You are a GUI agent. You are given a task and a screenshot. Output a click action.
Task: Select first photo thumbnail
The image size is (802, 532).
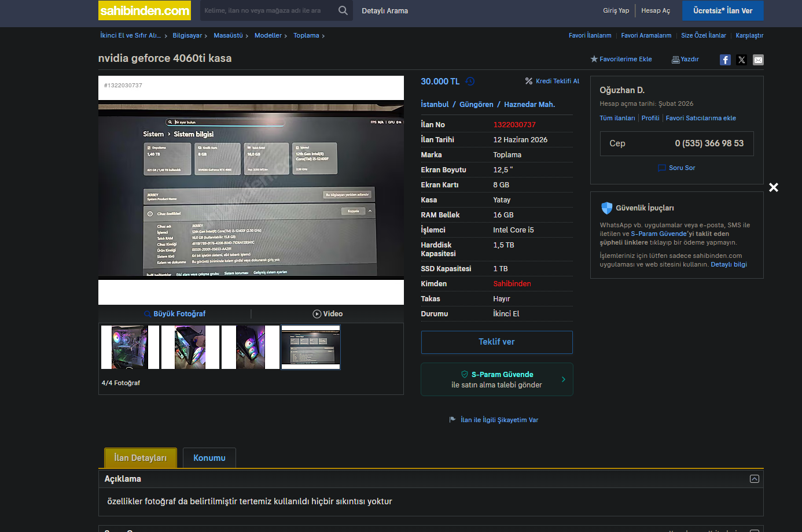pyautogui.click(x=130, y=347)
